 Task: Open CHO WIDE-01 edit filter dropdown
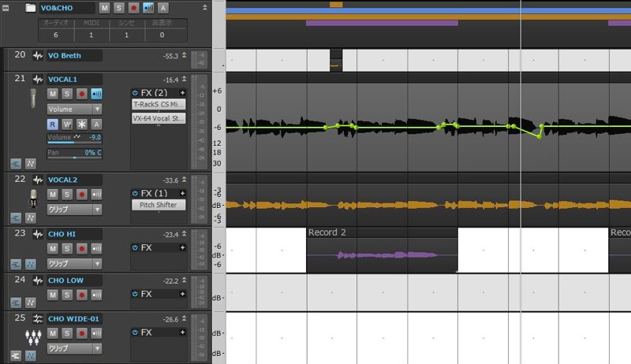pyautogui.click(x=74, y=349)
